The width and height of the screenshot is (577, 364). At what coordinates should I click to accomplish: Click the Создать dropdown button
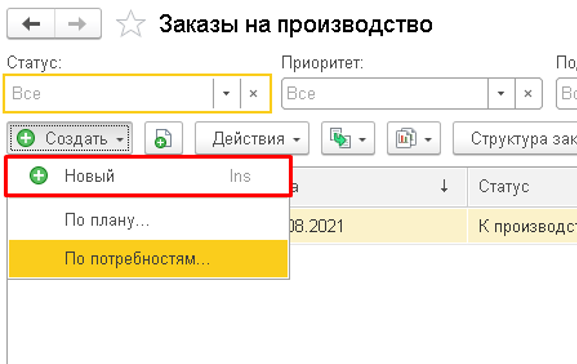(70, 139)
